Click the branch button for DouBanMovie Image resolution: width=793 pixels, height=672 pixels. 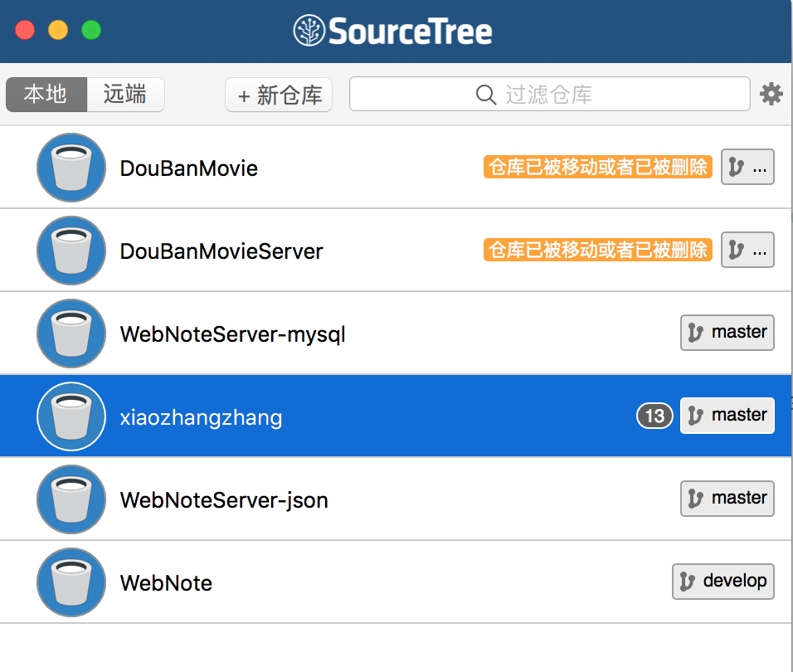click(747, 168)
